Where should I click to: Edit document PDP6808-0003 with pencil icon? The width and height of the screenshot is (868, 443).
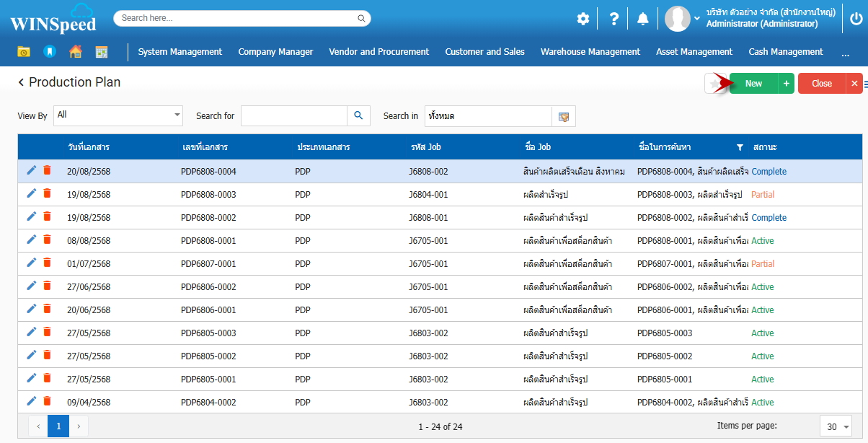coord(31,193)
